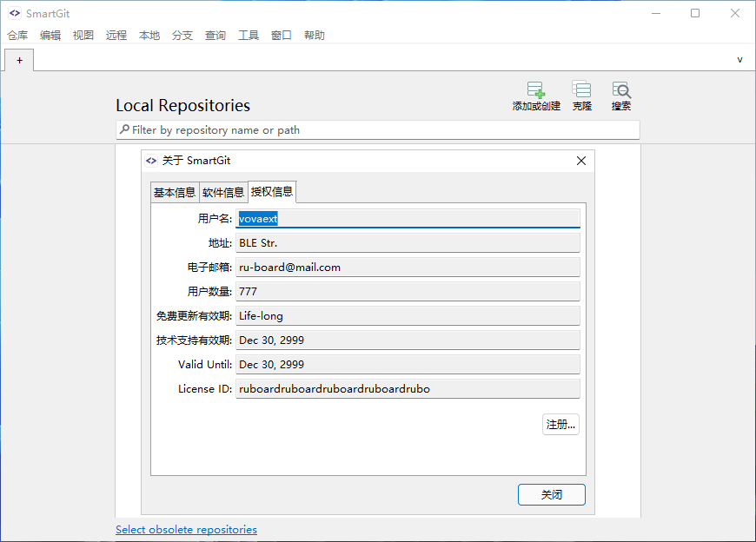
Task: Click the License ID text field
Action: [x=408, y=389]
